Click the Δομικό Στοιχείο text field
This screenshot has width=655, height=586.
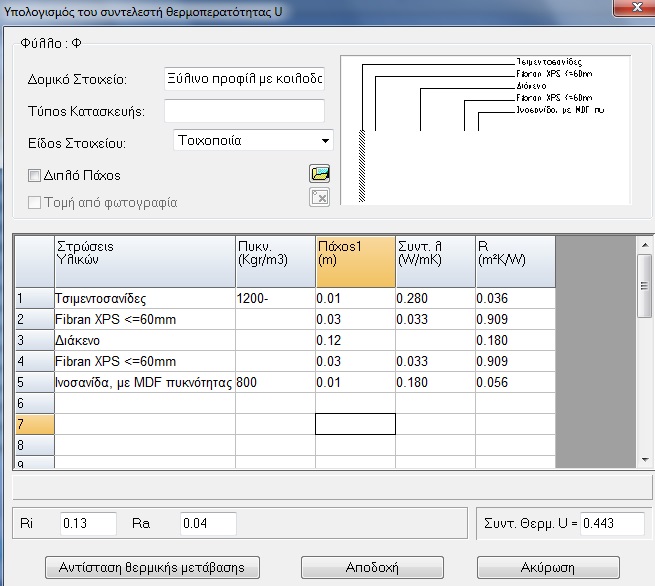click(x=244, y=79)
